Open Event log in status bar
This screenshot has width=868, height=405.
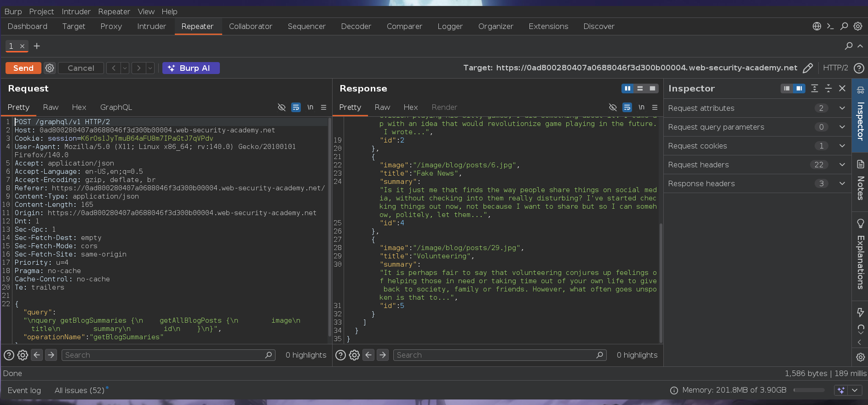pyautogui.click(x=24, y=390)
